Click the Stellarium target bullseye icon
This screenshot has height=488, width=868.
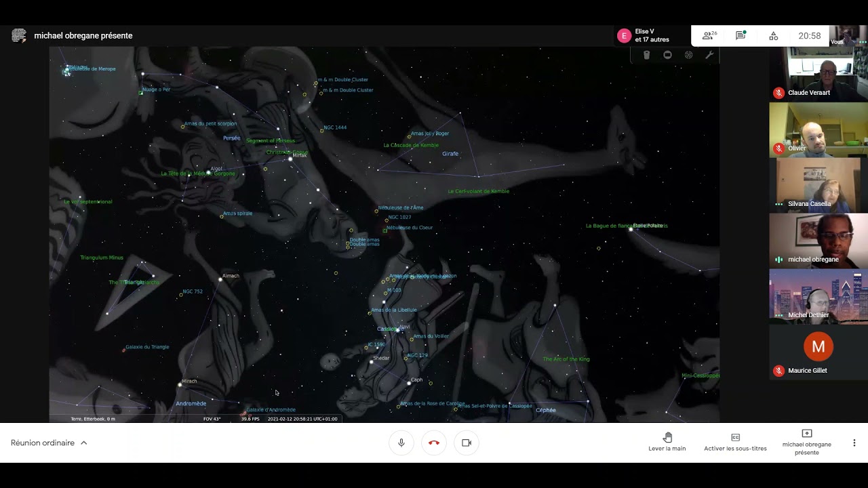coord(688,55)
